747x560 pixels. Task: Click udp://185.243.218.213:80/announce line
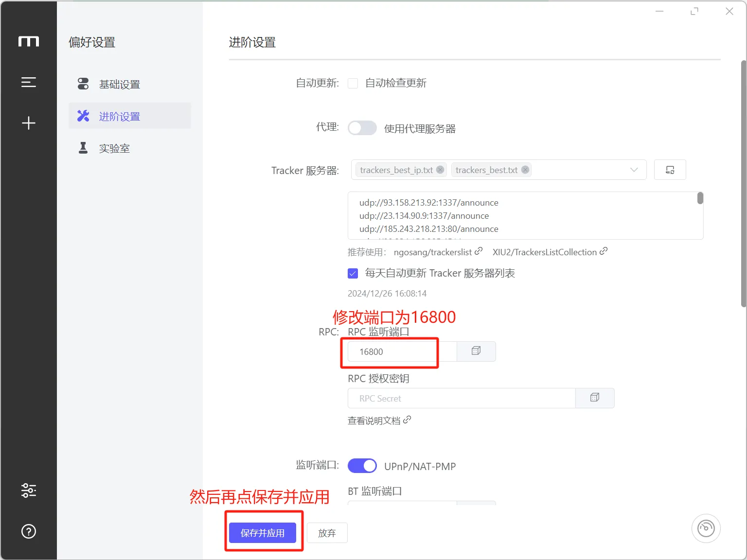tap(429, 229)
